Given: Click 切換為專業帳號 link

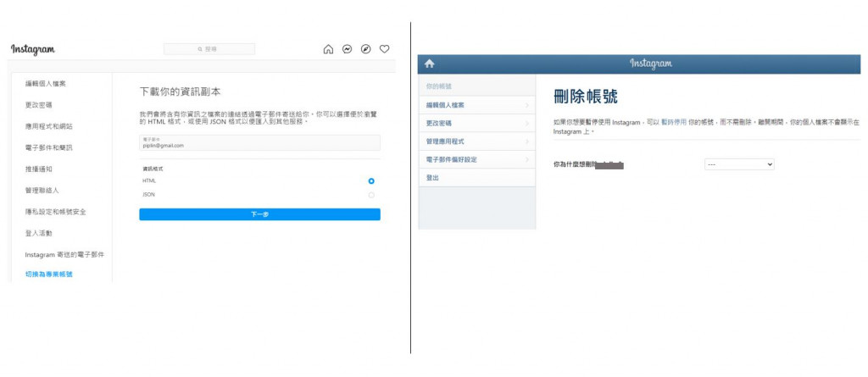Looking at the screenshot, I should pos(48,274).
